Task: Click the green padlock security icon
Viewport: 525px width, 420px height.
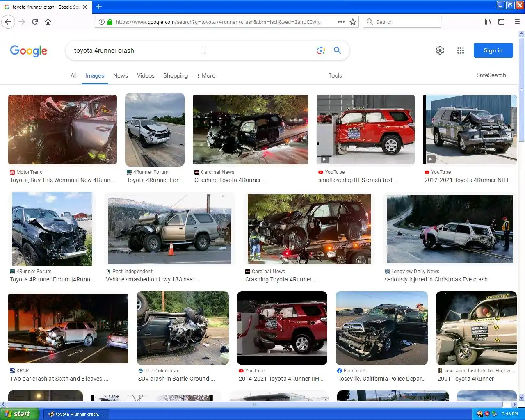Action: coord(110,22)
